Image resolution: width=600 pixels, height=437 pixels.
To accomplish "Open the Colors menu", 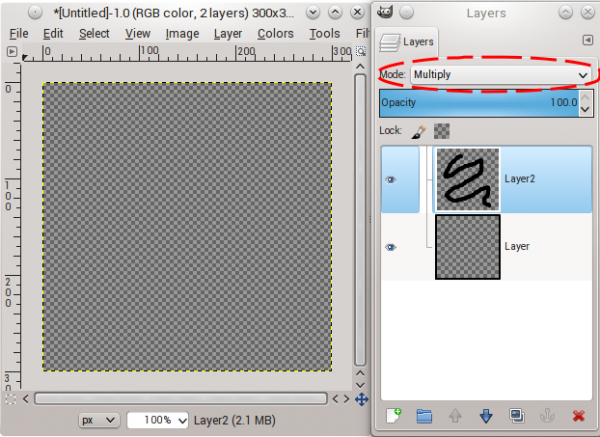I will (x=275, y=34).
